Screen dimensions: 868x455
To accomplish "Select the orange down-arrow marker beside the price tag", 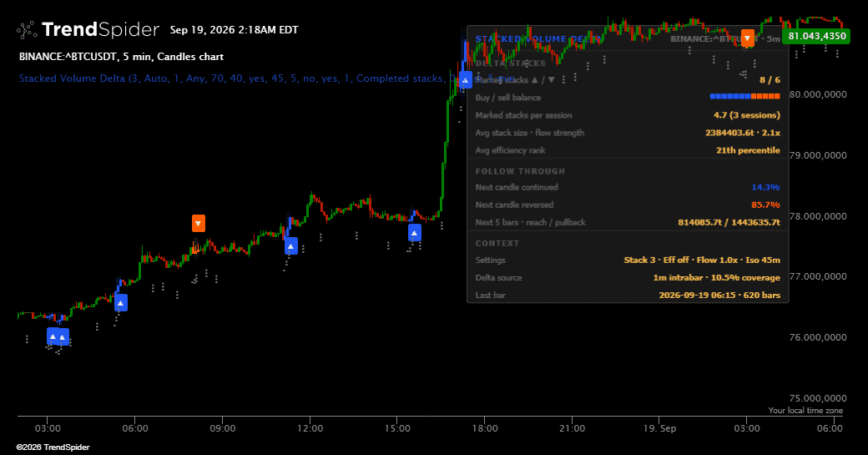I will (748, 38).
